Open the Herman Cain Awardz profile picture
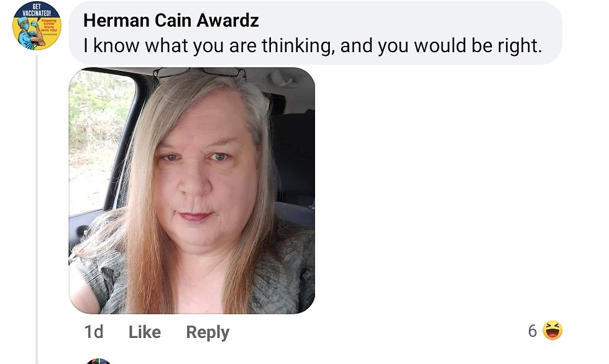Screen dimensions: 609x364 (37, 25)
